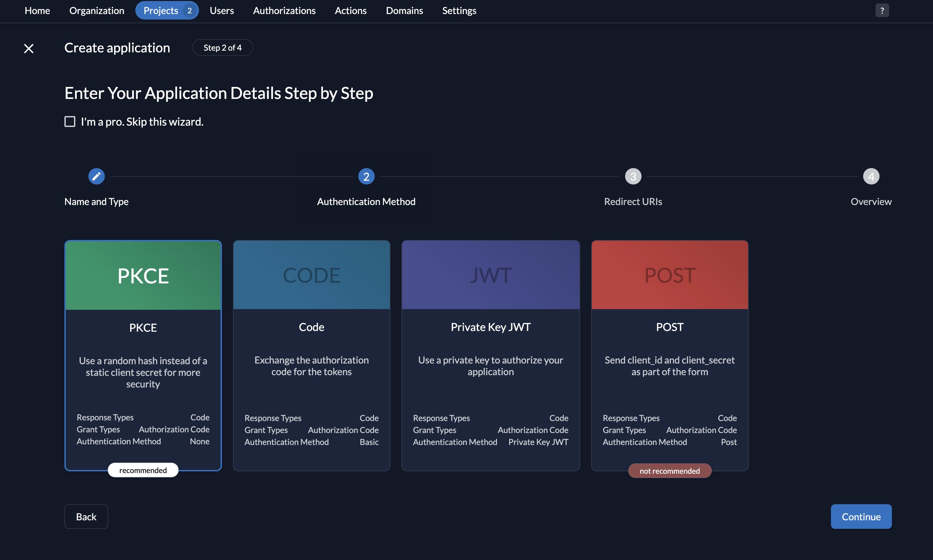Click the step 4 Overview circle

point(871,176)
